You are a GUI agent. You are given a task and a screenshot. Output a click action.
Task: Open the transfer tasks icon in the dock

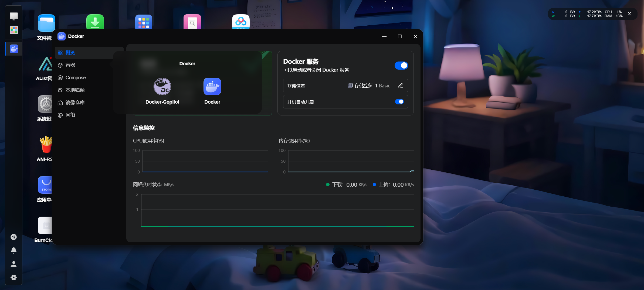pyautogui.click(x=13, y=237)
